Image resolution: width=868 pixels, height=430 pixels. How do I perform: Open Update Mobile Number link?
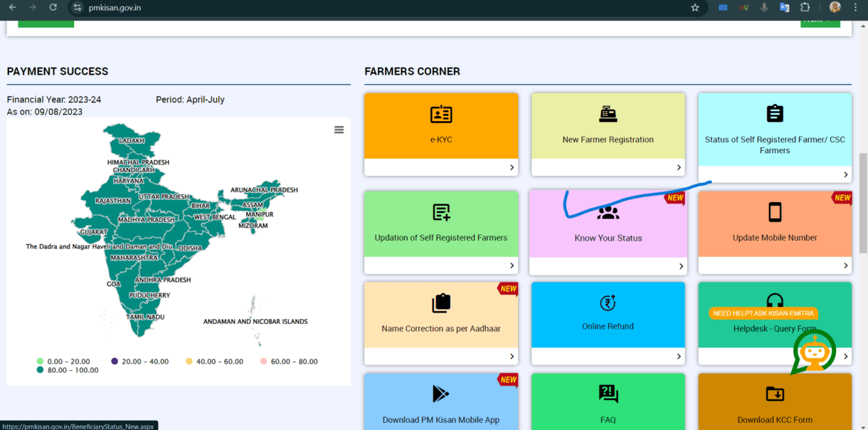775,238
